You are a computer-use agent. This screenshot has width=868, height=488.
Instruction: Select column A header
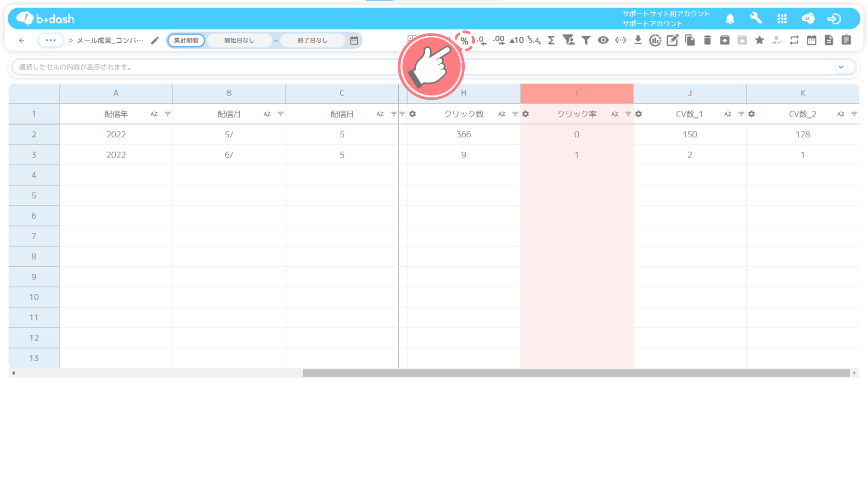pyautogui.click(x=116, y=93)
